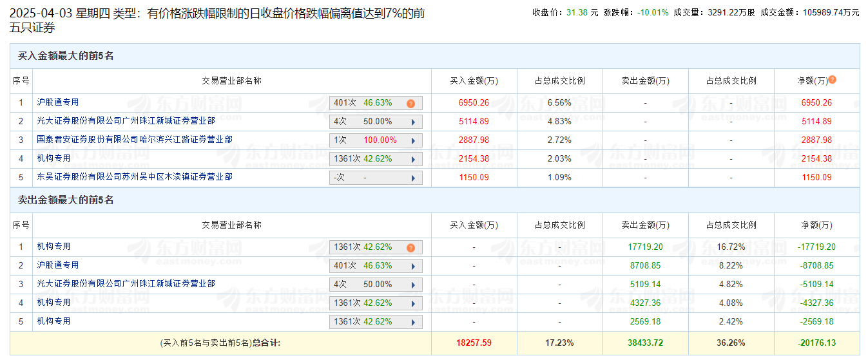Viewport: 868px width, 358px height.
Task: Expand arrow in 国泰君安证券 哈尔滨兴江路 row
Action: click(x=413, y=140)
